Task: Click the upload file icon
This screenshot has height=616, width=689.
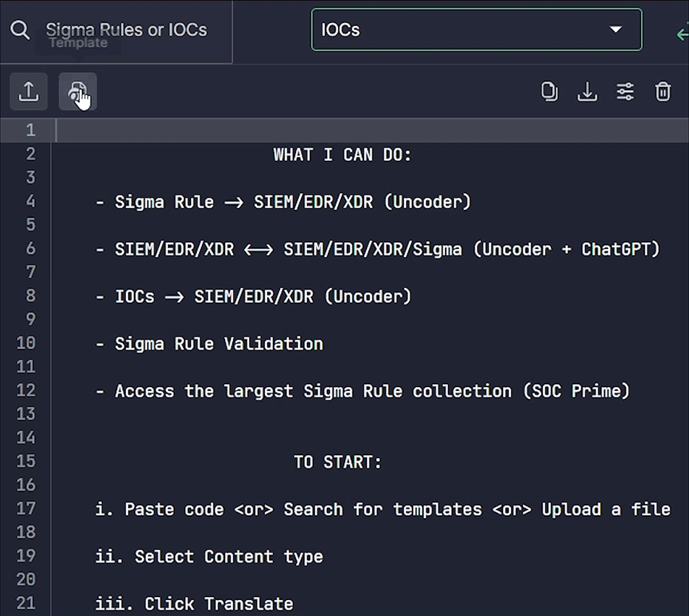Action: [29, 92]
